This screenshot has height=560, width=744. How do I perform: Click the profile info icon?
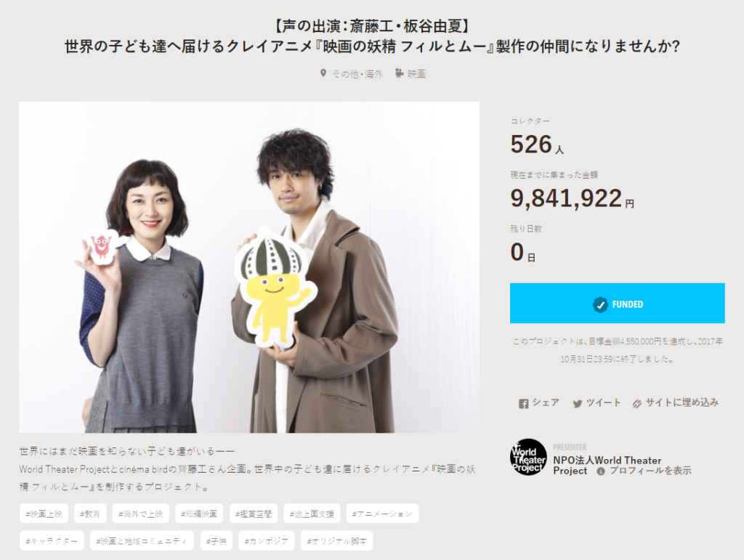pos(601,471)
